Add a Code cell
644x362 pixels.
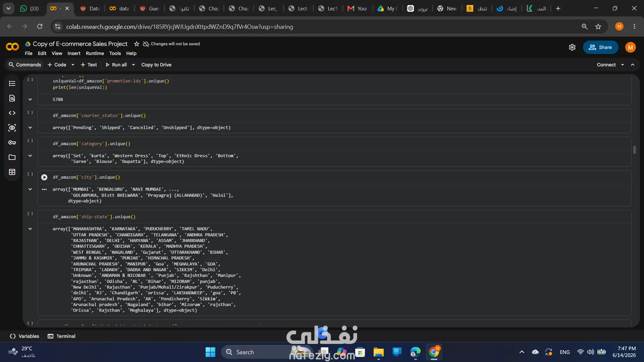[57, 65]
